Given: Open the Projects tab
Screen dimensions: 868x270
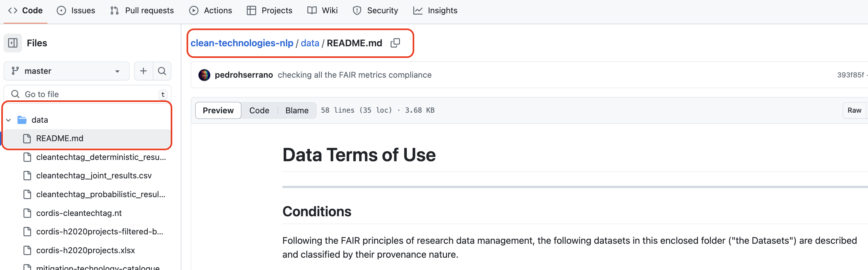Looking at the screenshot, I should [269, 10].
